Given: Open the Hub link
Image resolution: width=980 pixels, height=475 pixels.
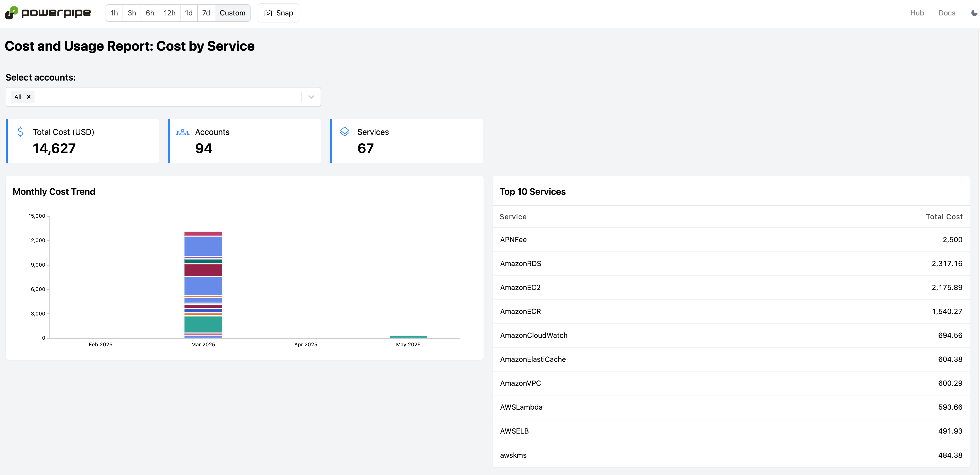Looking at the screenshot, I should (x=917, y=13).
